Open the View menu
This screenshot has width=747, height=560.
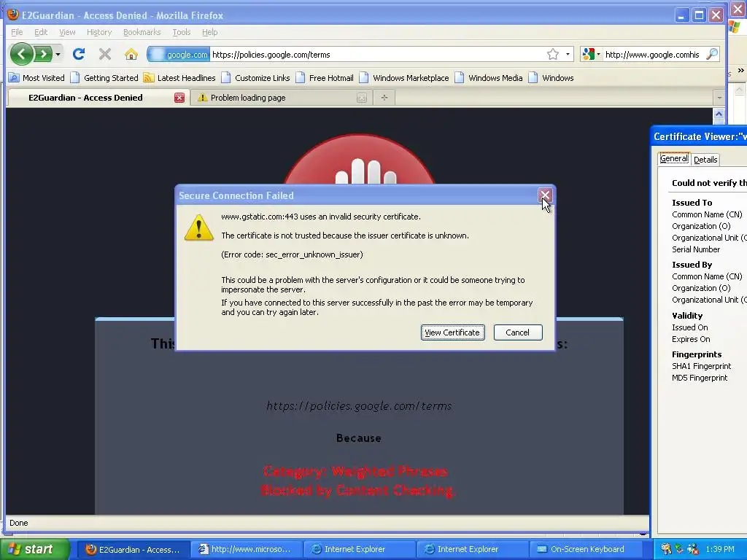(67, 32)
